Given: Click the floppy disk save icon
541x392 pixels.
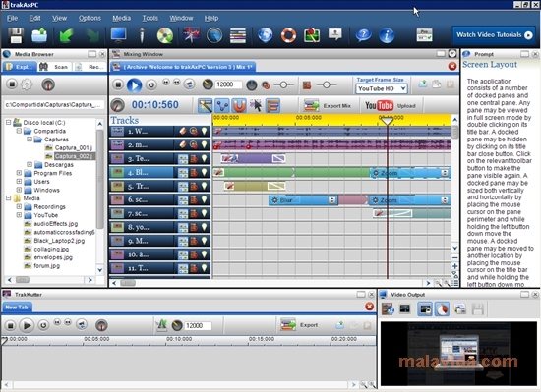Looking at the screenshot, I should 15,35.
